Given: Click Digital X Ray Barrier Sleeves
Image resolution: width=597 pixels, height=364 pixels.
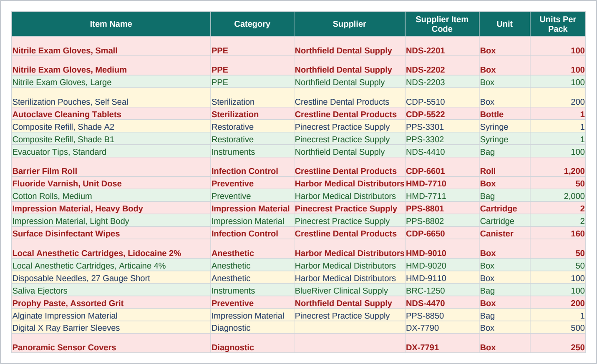Looking at the screenshot, I should click(111, 328).
